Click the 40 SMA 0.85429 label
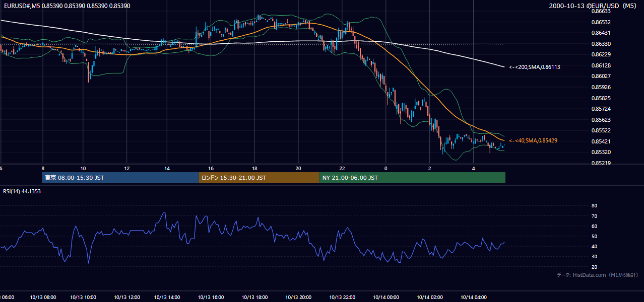The height and width of the screenshot is (302, 644). coord(533,140)
